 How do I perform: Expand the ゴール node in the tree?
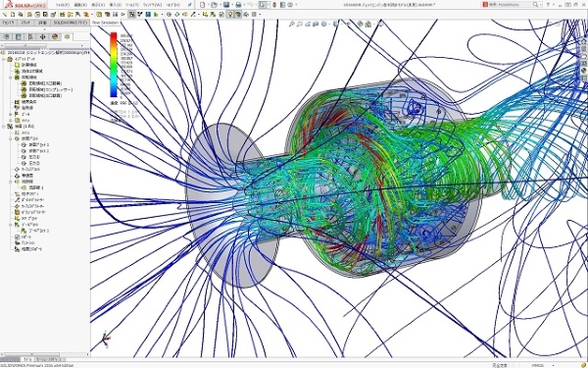[11, 114]
